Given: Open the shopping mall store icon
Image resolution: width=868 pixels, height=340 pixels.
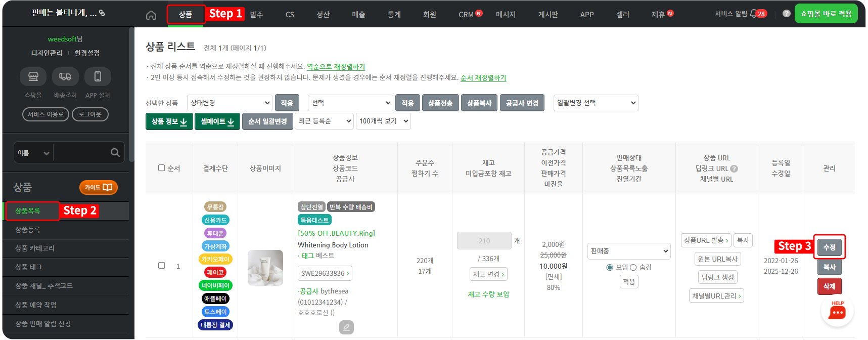Looking at the screenshot, I should 33,76.
